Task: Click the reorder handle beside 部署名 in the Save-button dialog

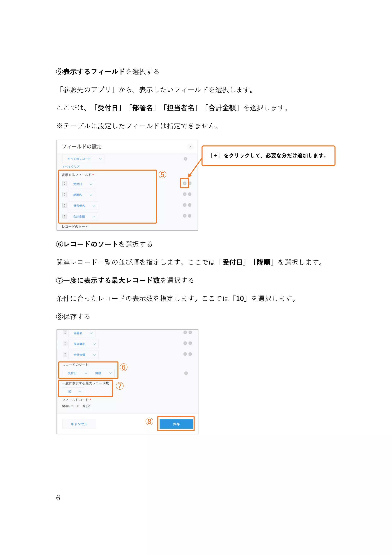Action: click(65, 333)
